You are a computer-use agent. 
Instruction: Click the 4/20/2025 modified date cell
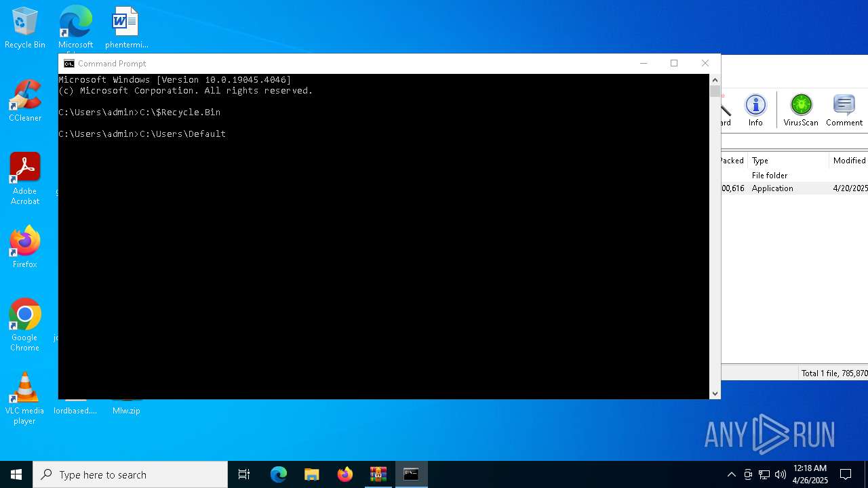(850, 188)
